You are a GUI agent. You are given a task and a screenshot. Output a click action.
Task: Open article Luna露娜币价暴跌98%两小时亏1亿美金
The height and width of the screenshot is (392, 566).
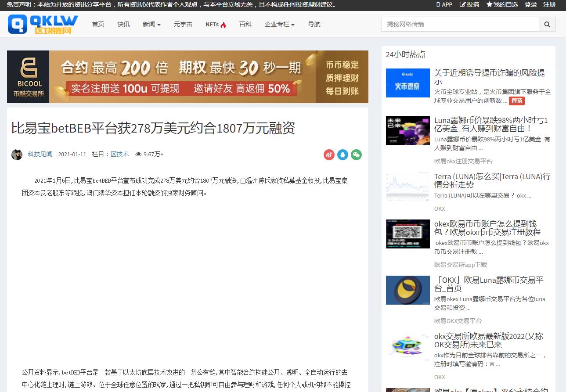tap(491, 124)
